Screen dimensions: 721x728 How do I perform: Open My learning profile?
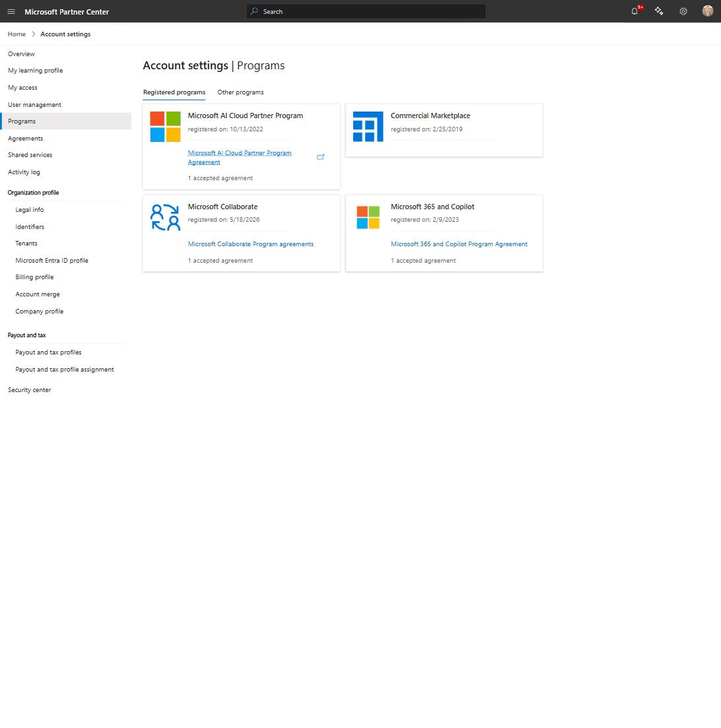tap(35, 71)
